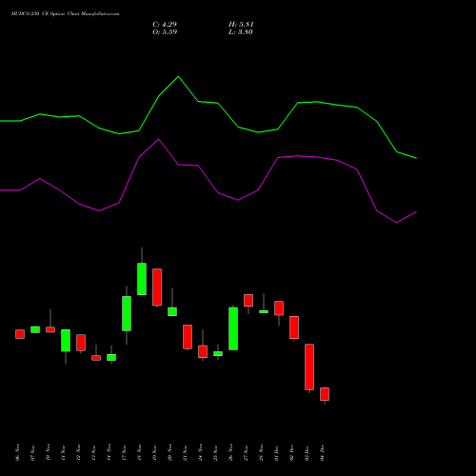476x476 pixels.
Task: Select the 26 Nov date label
Action: pyautogui.click(x=230, y=452)
